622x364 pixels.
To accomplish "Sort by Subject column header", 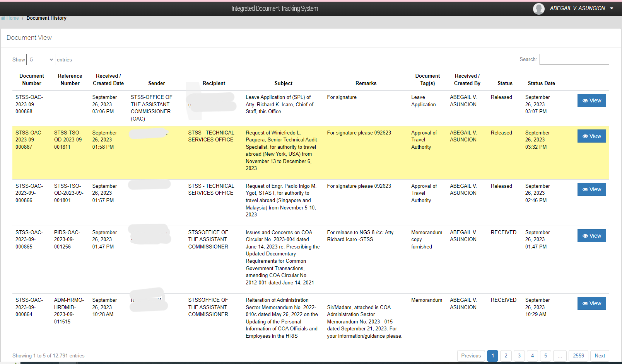I will 284,83.
